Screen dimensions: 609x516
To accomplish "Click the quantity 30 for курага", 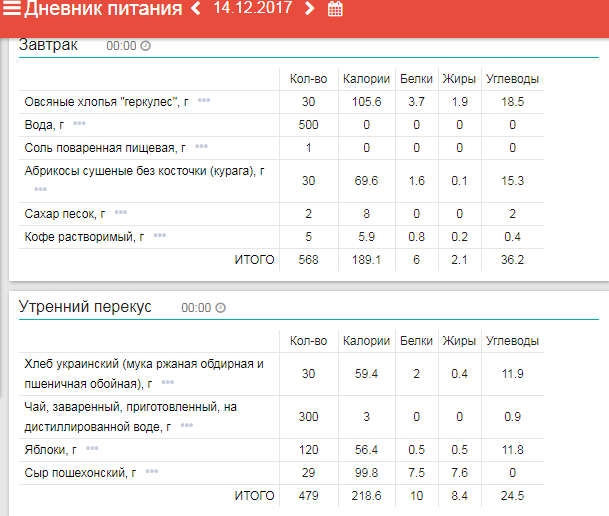I will pos(308,180).
